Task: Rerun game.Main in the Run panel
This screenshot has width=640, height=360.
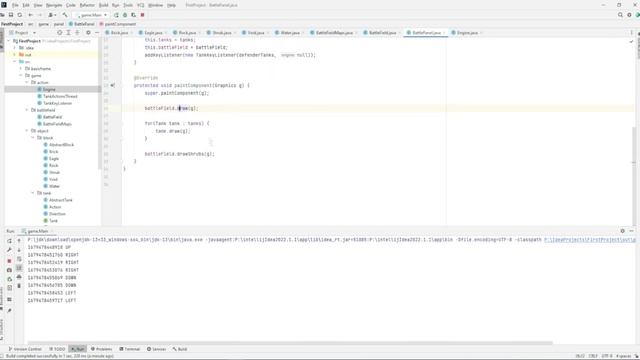Action: pos(9,241)
